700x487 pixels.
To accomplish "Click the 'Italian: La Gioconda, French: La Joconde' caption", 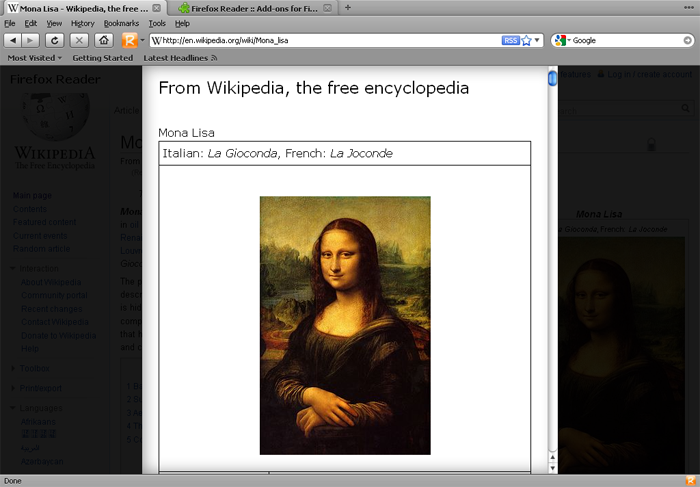I will click(278, 154).
